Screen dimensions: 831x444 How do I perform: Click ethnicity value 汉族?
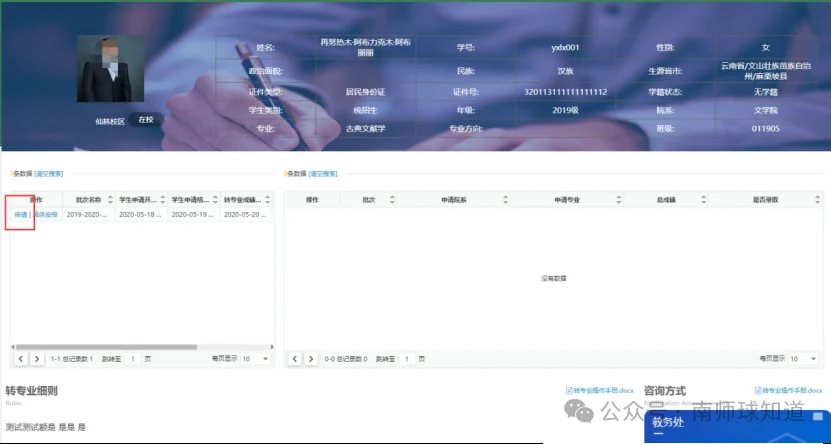pyautogui.click(x=565, y=71)
